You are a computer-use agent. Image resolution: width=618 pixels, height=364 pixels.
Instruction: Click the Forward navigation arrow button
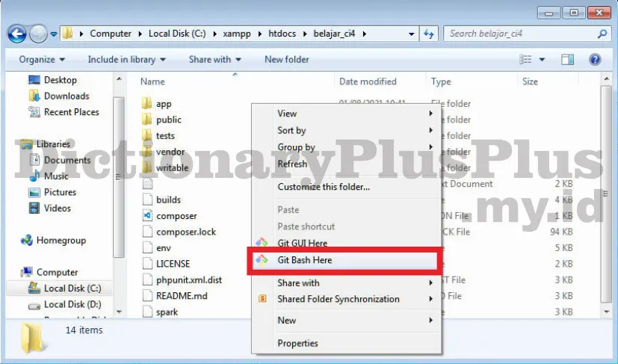38,34
